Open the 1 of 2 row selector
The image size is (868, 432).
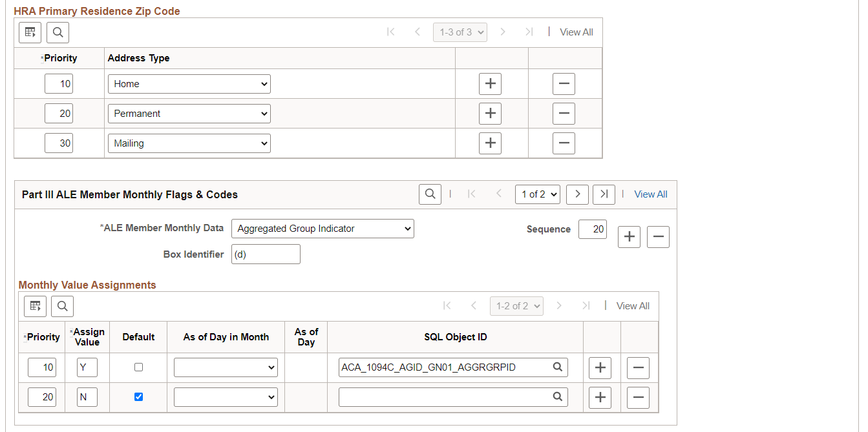(538, 194)
